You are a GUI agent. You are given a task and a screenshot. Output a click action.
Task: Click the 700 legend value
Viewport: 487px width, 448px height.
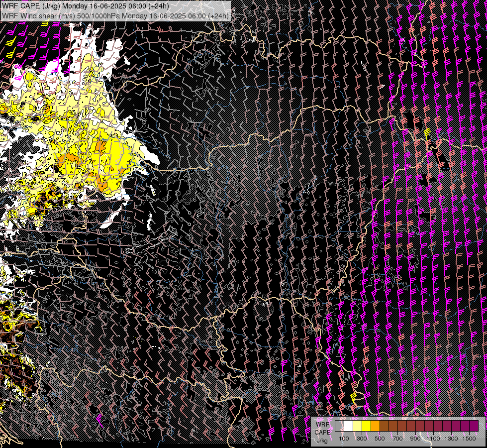397,439
